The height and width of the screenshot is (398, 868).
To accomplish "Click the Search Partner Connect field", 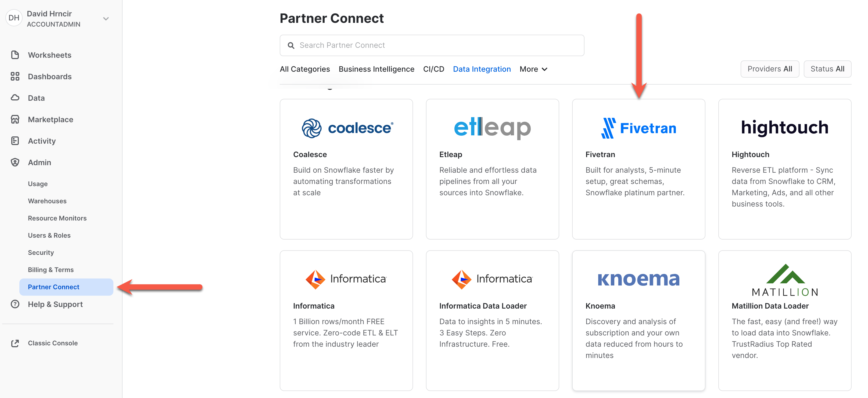I will coord(371,45).
